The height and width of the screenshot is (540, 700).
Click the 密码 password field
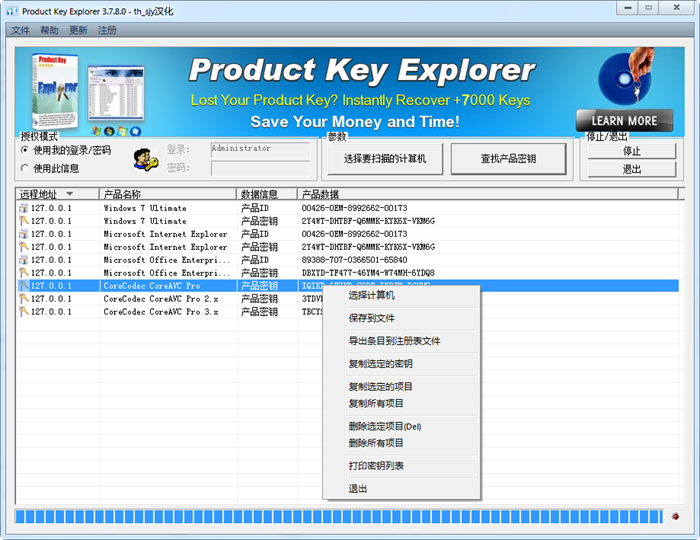point(261,169)
